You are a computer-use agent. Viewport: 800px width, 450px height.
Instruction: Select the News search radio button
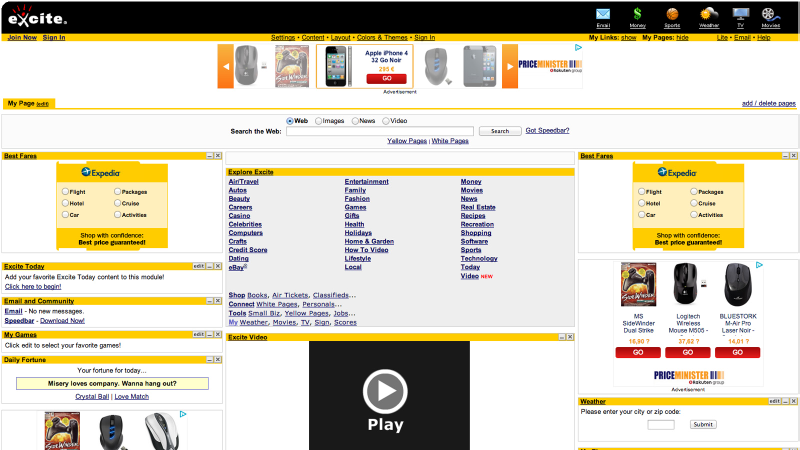[355, 121]
